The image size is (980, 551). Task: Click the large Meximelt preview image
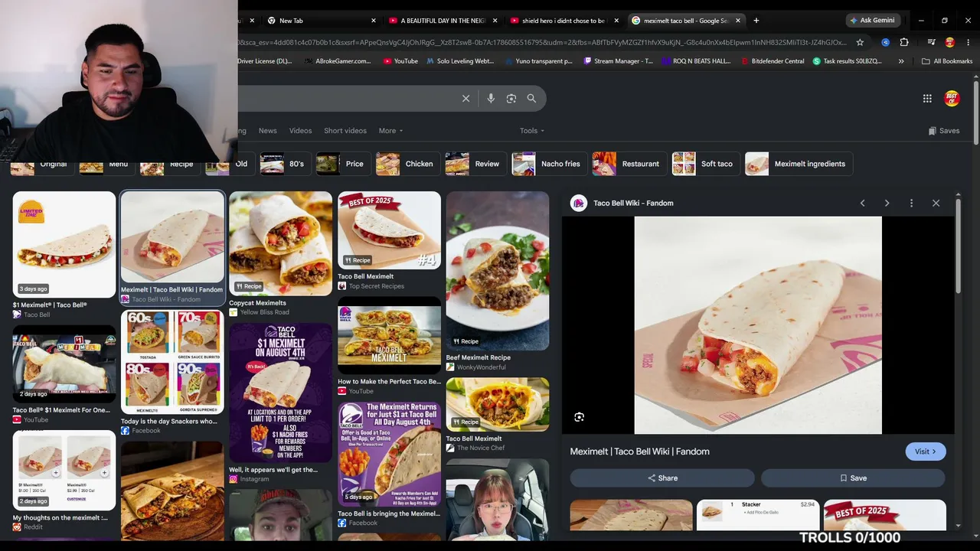[758, 325]
